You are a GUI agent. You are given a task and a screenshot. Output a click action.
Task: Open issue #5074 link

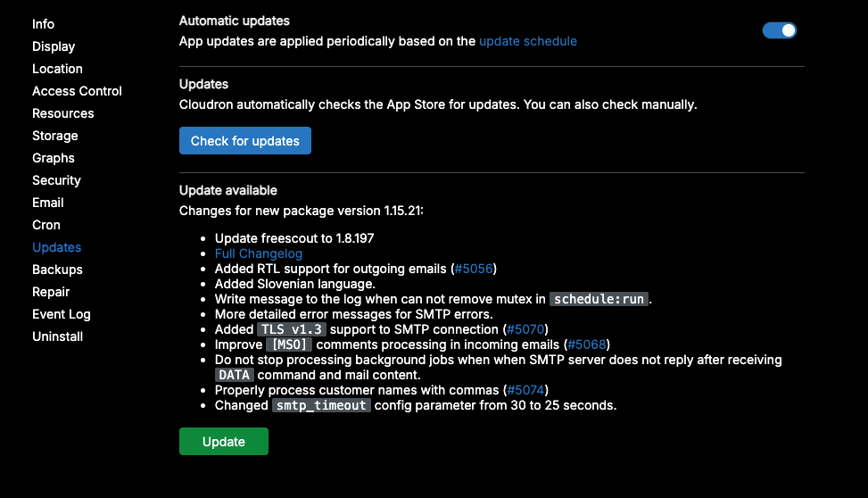(525, 390)
